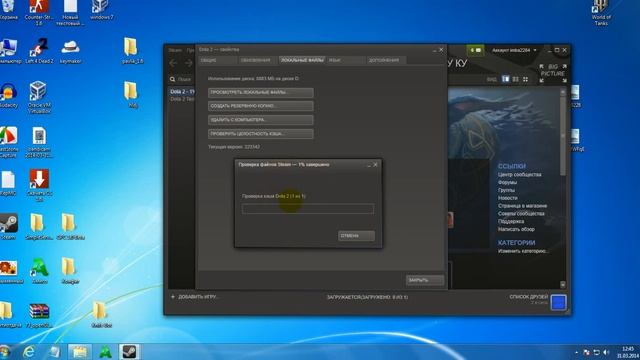
Task: Open the Recycle Bin desktop icon
Action: 9,11
